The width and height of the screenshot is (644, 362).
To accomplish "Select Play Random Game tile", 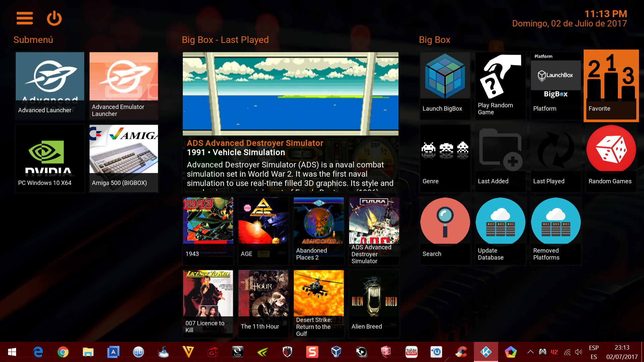I will 500,86.
